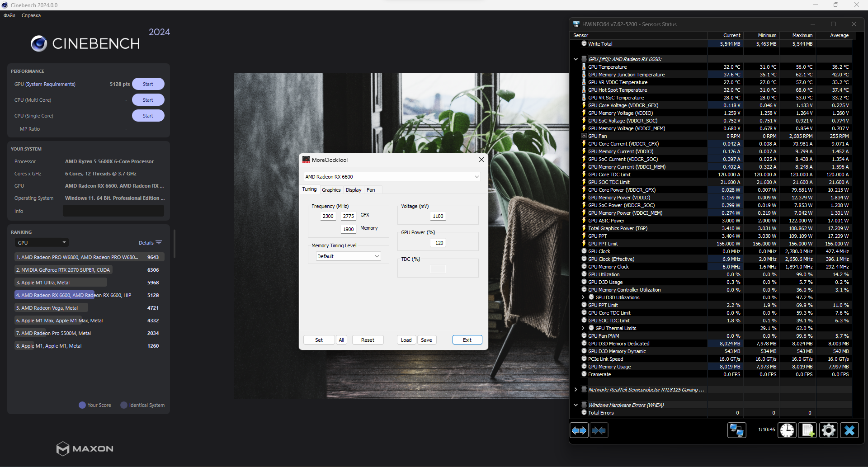Click the round icon beside Total Errors

coord(584,413)
